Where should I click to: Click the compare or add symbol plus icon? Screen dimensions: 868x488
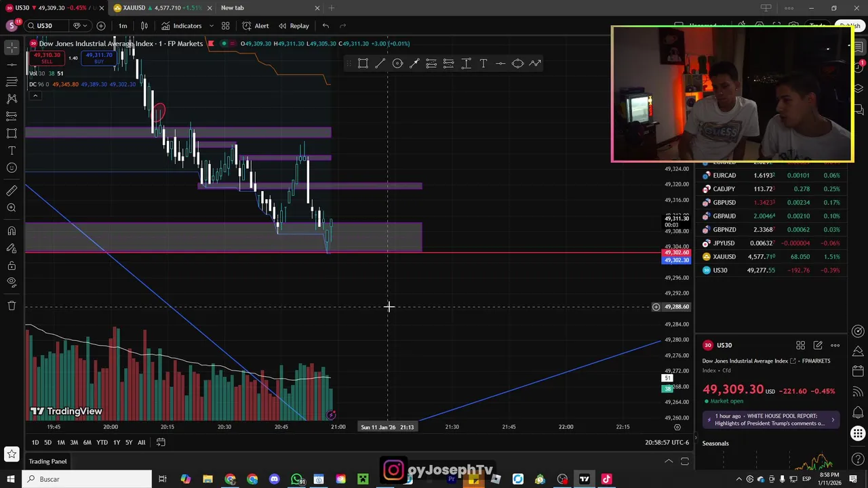pyautogui.click(x=100, y=26)
